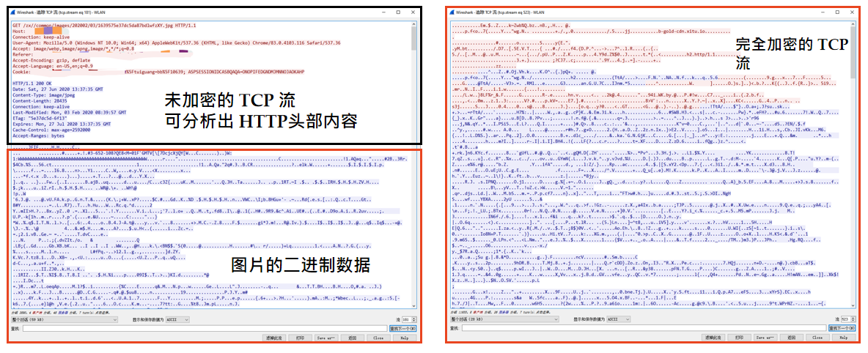Click the packet summary status text in stream 523 window
The width and height of the screenshot is (868, 353).
[501, 313]
